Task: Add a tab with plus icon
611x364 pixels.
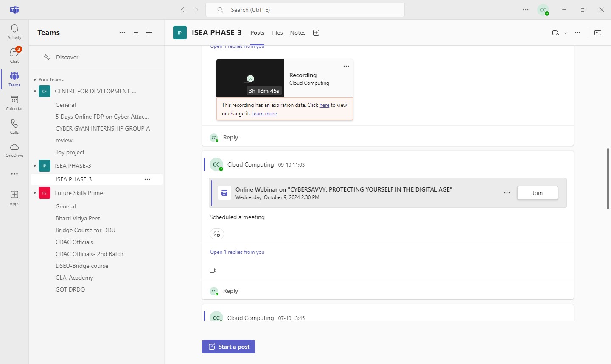Action: point(316,33)
